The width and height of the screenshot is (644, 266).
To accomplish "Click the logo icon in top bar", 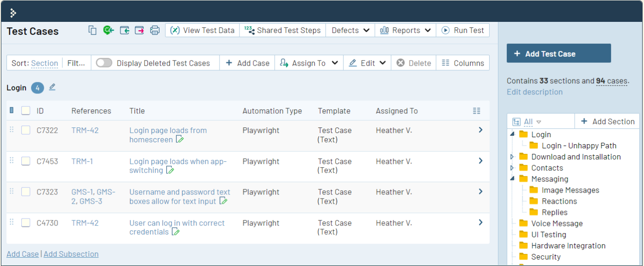I will [x=13, y=13].
